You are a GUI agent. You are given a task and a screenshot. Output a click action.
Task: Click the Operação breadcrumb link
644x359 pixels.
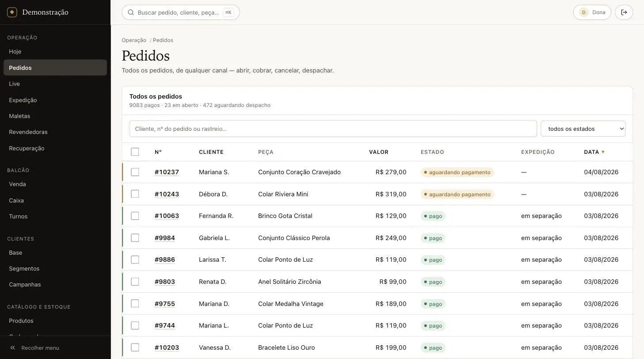tap(134, 40)
